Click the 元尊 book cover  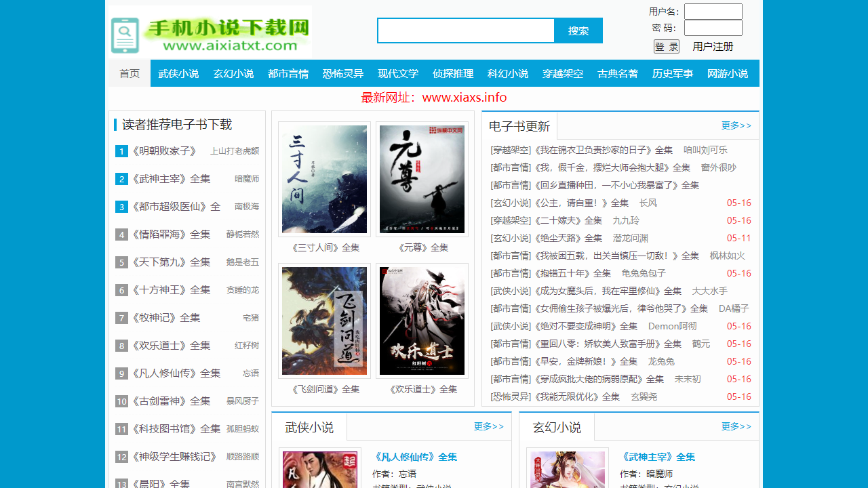[x=422, y=179]
